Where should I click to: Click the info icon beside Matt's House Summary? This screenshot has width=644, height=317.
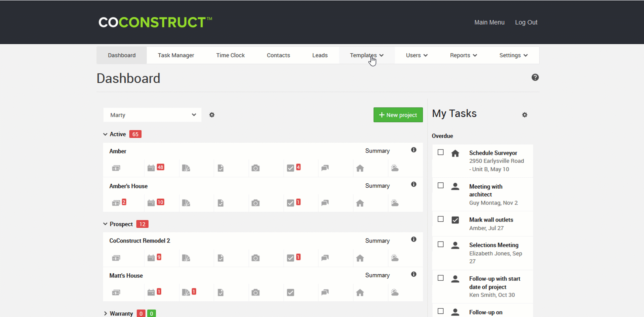(x=414, y=274)
